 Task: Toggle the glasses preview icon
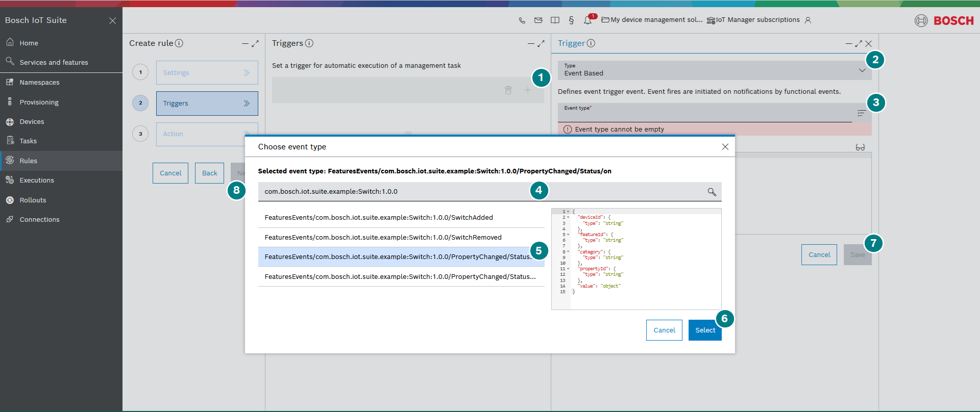coord(860,147)
